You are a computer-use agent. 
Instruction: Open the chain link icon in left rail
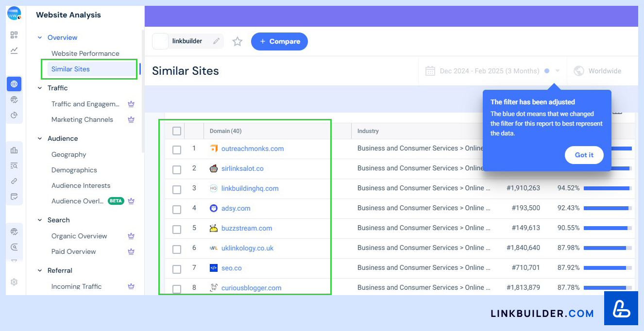[14, 181]
